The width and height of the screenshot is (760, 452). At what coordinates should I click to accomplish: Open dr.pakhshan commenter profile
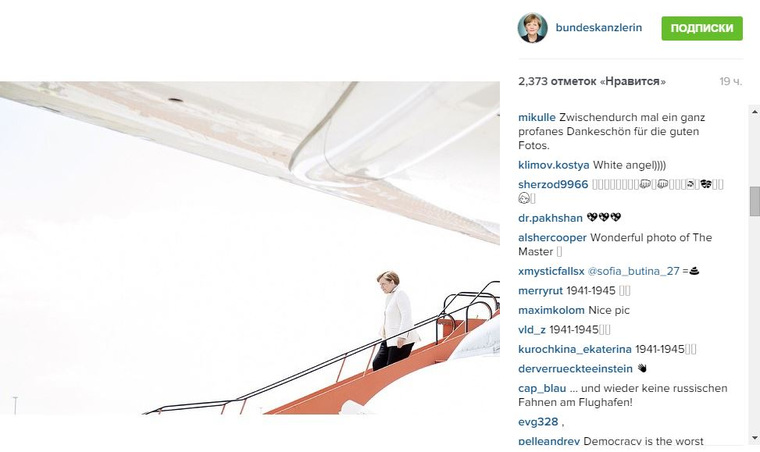[x=550, y=218]
